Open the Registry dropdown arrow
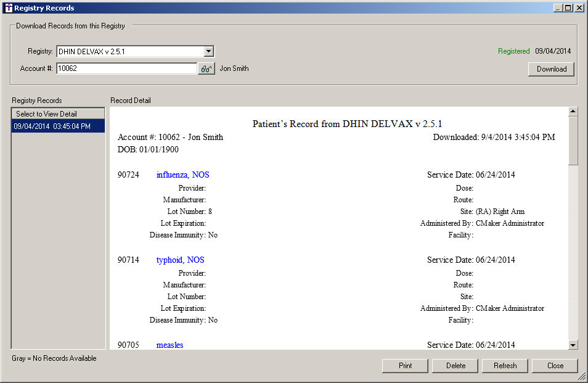 click(209, 52)
